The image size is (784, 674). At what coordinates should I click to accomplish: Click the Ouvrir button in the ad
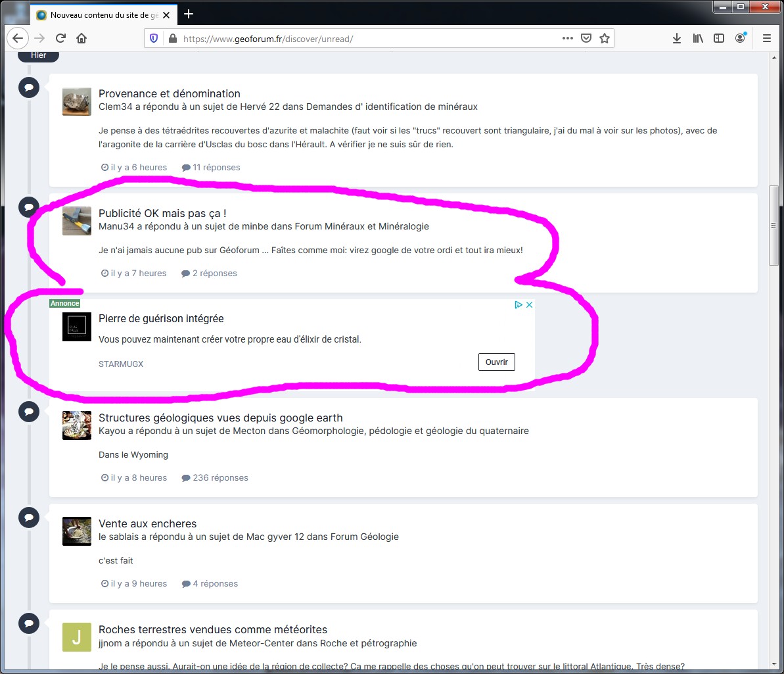point(497,362)
